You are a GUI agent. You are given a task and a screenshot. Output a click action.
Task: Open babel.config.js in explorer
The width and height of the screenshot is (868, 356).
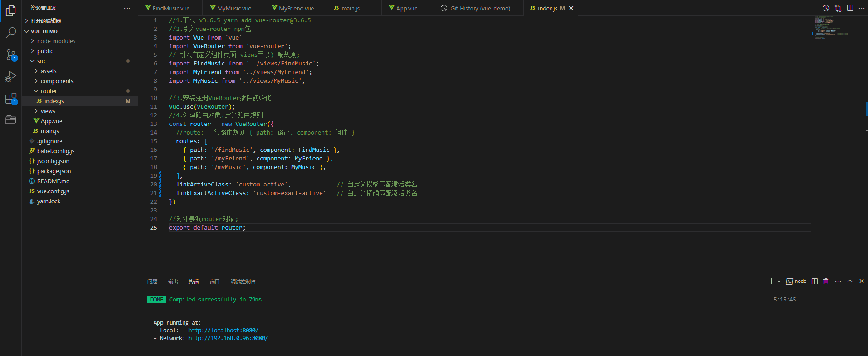pos(79,151)
